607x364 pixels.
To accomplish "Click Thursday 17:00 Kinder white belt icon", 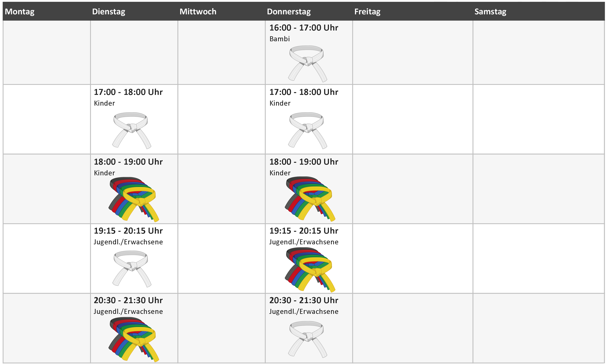I will pos(307,130).
